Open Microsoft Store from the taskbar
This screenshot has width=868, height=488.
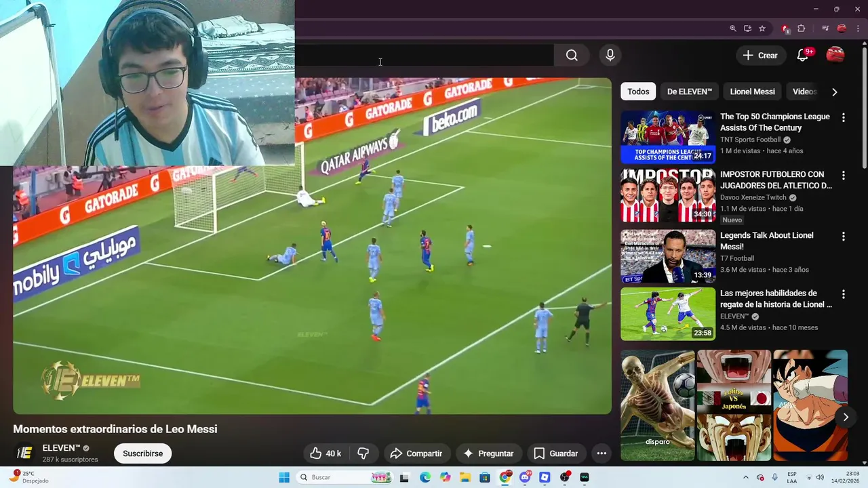[x=485, y=477]
